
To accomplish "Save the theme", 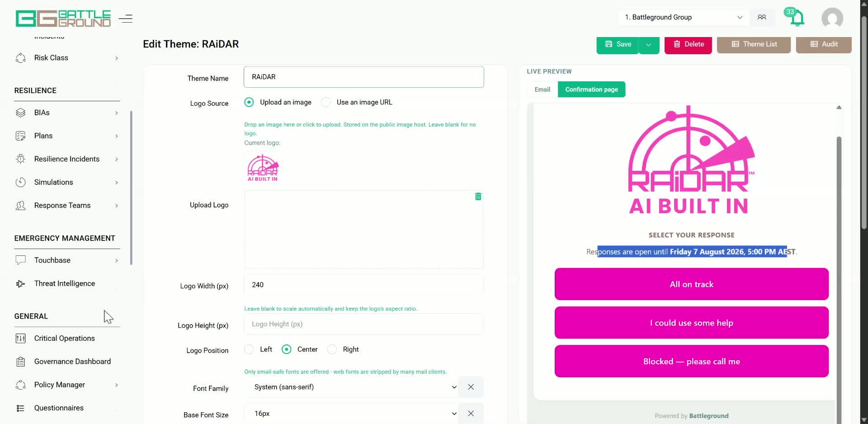I will click(x=618, y=44).
